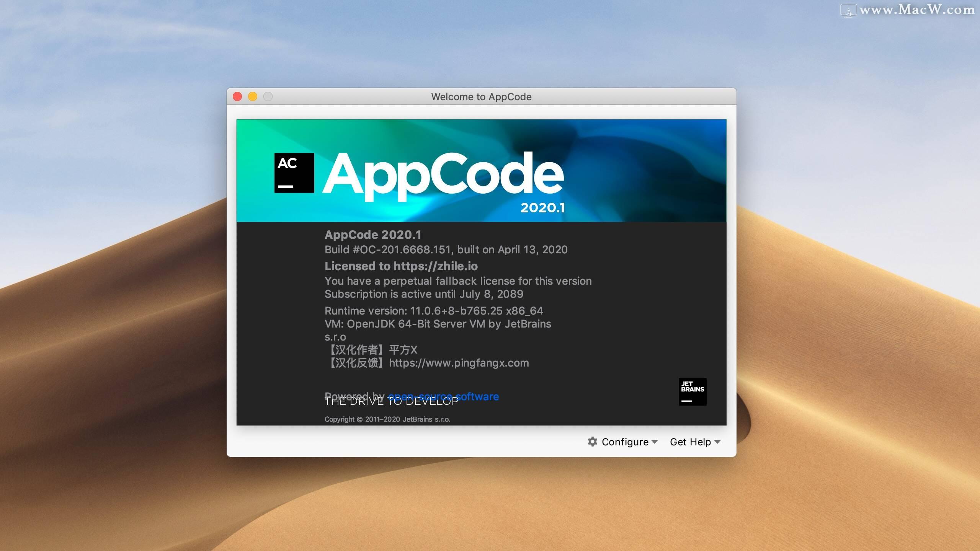Click the Runtime version information text

(434, 311)
